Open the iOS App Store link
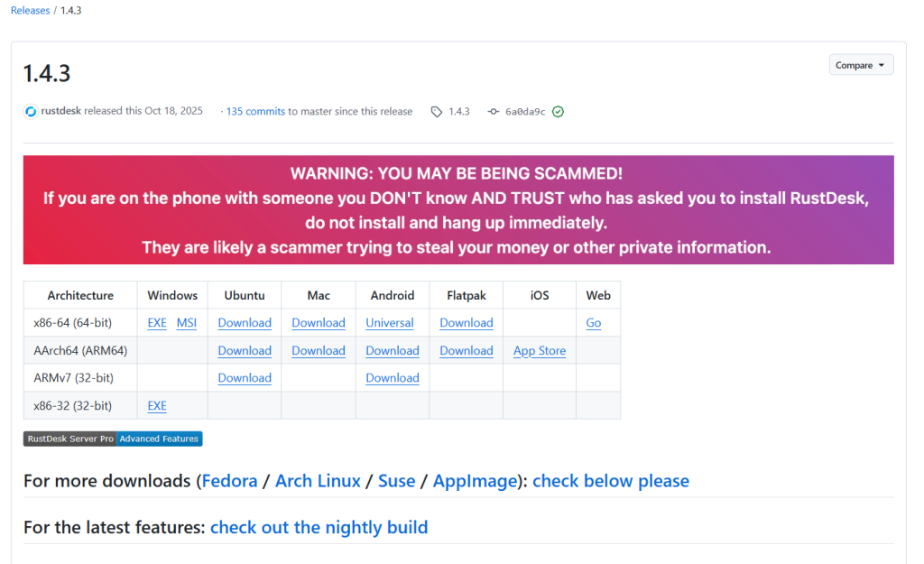Viewport: 924px width, 564px height. [x=540, y=351]
